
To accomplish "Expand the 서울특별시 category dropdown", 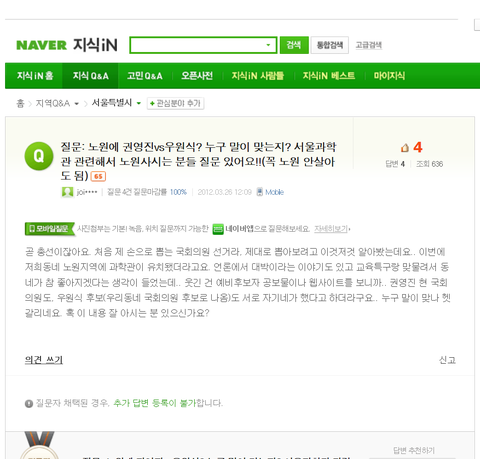I will point(139,103).
